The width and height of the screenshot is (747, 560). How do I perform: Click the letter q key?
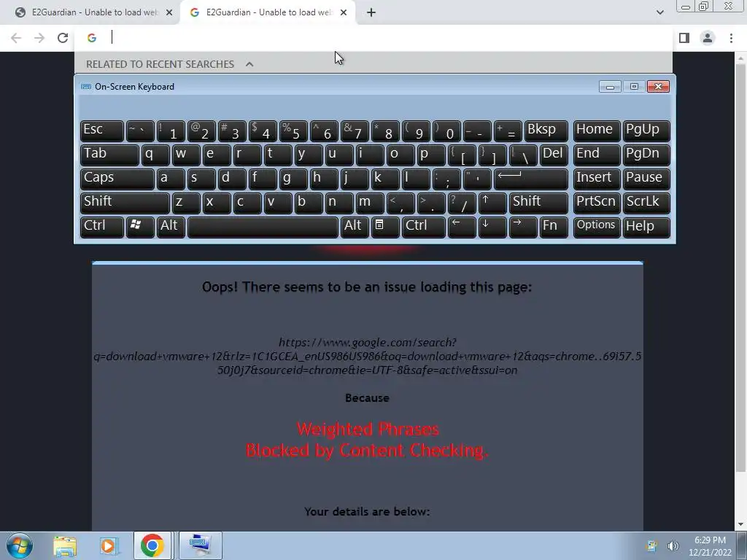click(x=155, y=155)
